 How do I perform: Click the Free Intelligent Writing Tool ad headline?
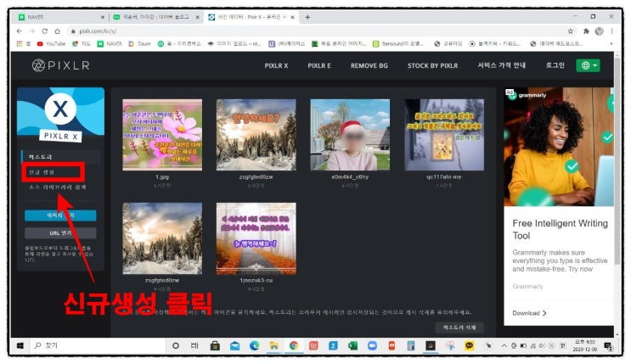pos(560,229)
